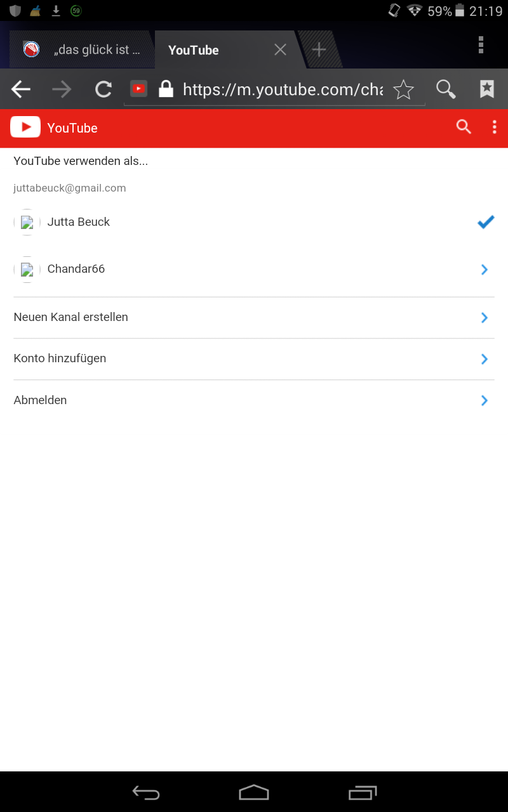The image size is (508, 812).
Task: Select the Chandar66 account
Action: click(76, 268)
